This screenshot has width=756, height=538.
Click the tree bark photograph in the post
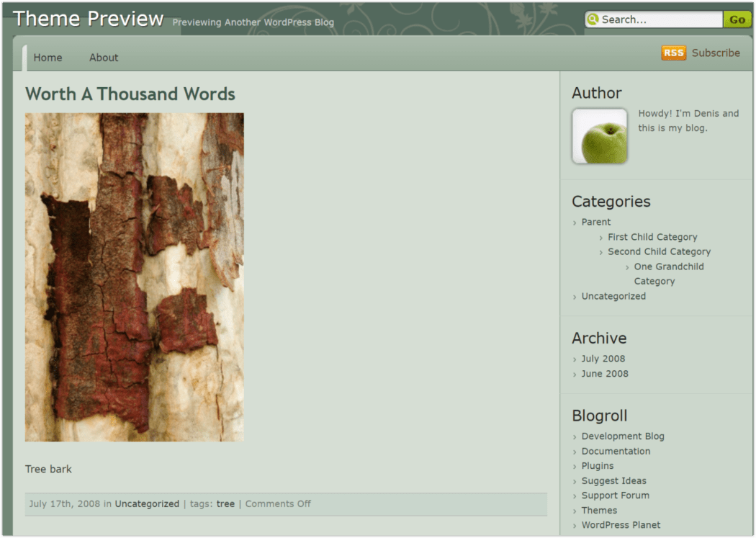coord(134,277)
